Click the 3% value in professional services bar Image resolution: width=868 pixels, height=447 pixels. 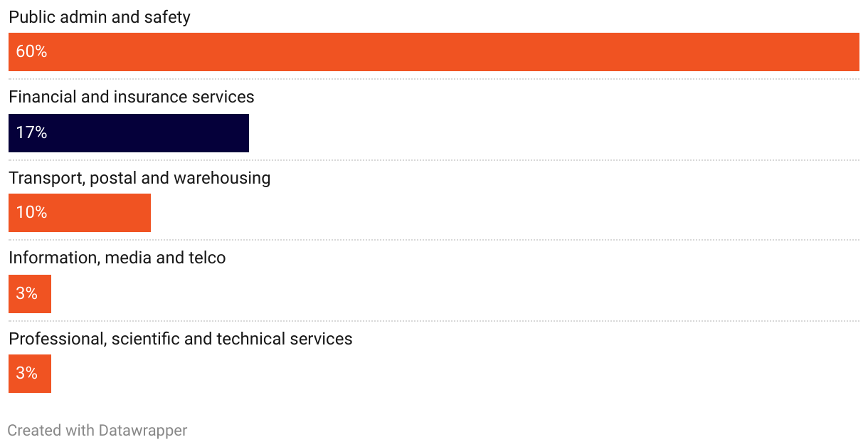coord(27,374)
